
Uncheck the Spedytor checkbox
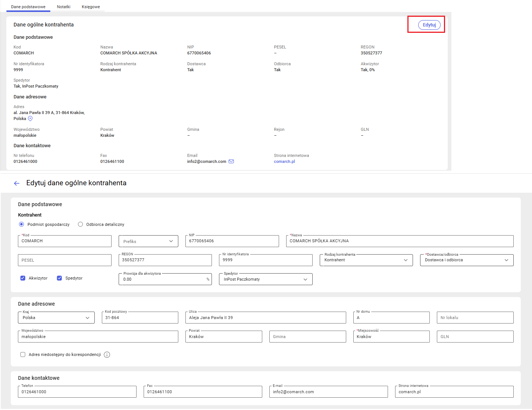(x=59, y=278)
